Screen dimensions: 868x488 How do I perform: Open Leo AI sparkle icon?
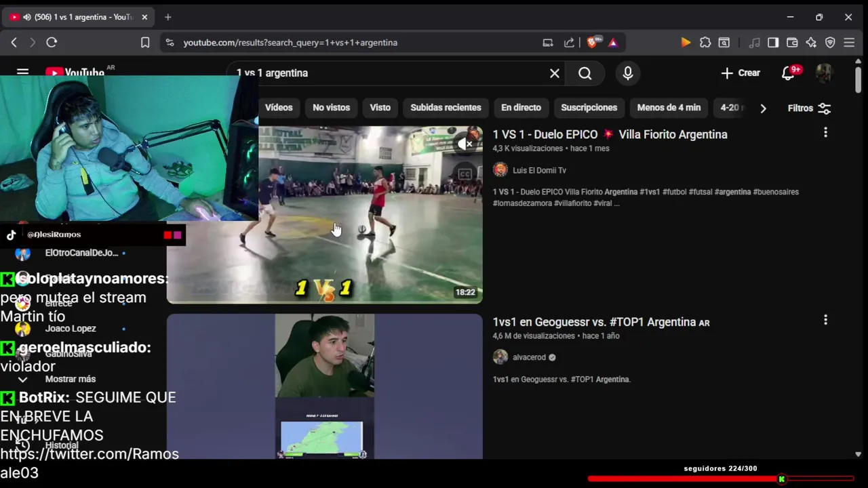click(x=811, y=42)
